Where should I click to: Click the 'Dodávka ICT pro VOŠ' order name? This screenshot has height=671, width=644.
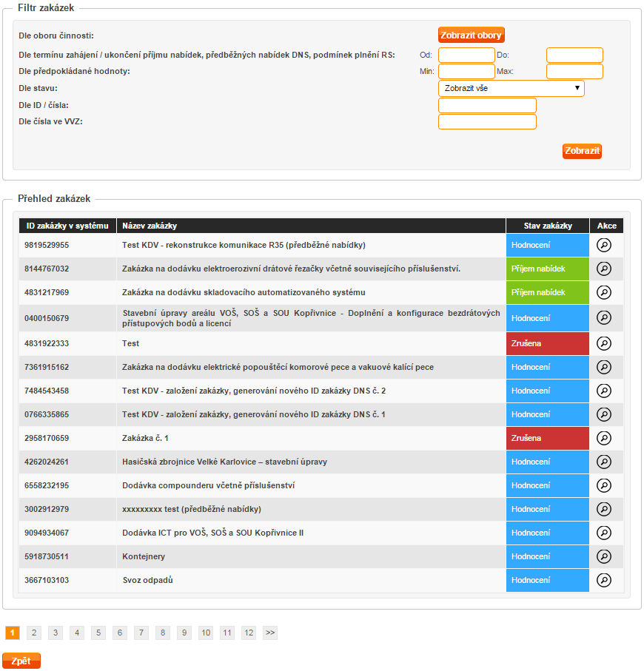coord(212,533)
